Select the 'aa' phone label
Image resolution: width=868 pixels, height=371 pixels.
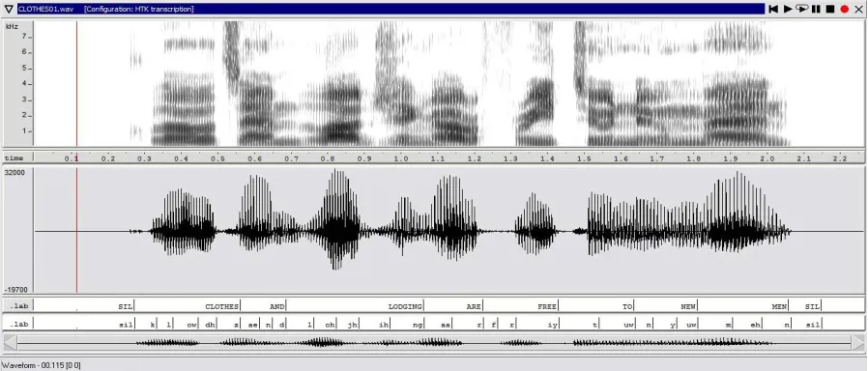pos(446,326)
